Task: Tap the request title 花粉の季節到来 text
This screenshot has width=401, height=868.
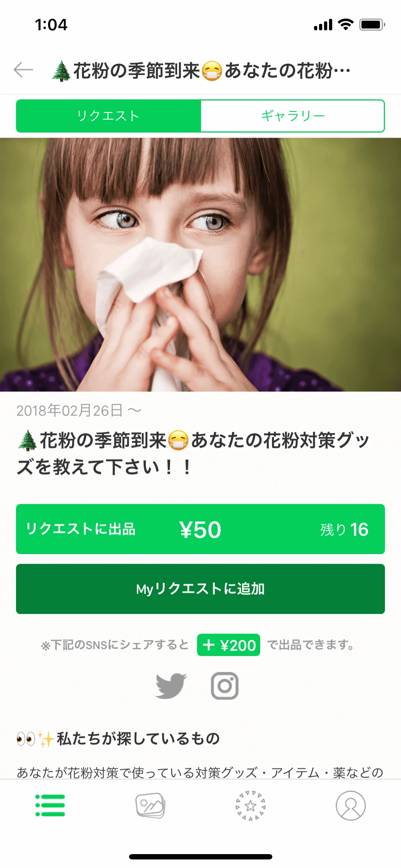Action: pyautogui.click(x=192, y=453)
